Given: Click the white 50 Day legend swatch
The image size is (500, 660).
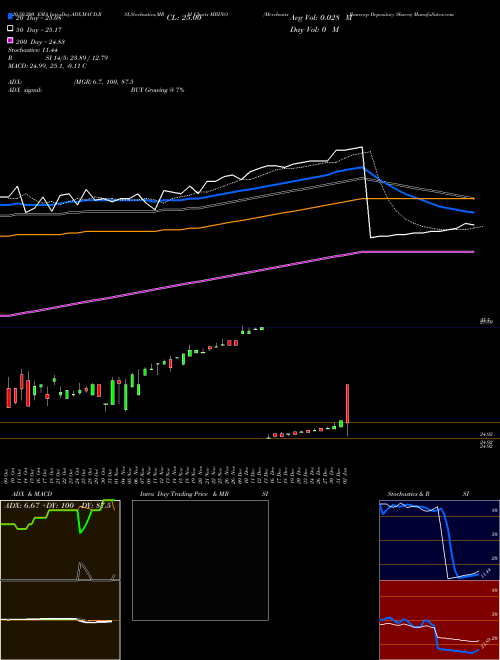Looking at the screenshot, I should [x=10, y=29].
